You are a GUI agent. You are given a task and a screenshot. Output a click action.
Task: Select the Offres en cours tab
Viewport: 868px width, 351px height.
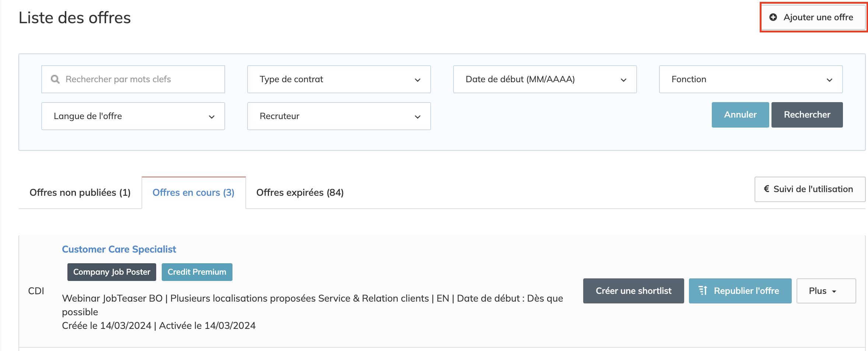click(193, 192)
